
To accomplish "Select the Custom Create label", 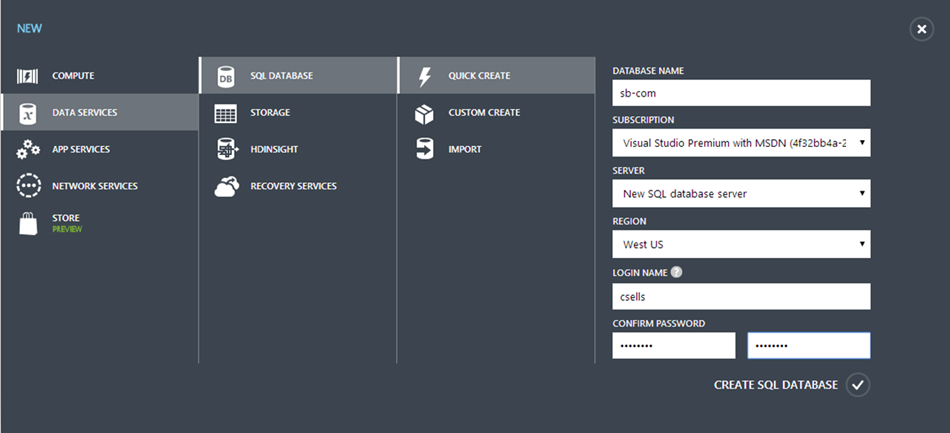I will (484, 113).
